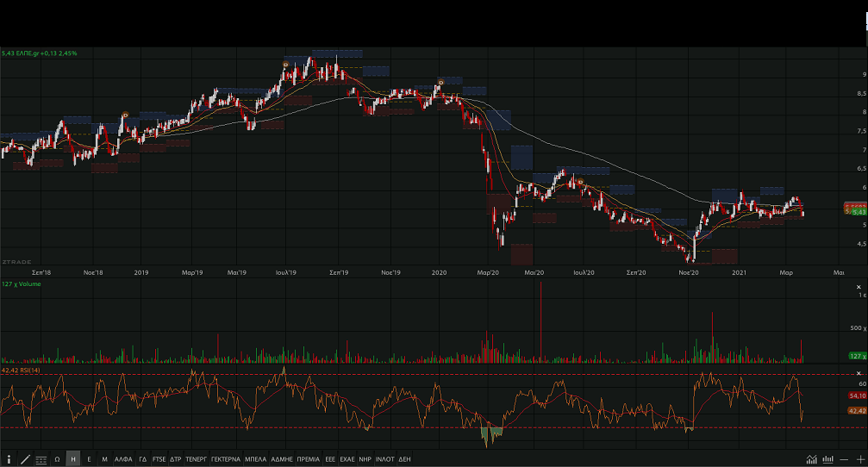Switch to weekly E timeframe
The height and width of the screenshot is (467, 868).
tap(89, 459)
